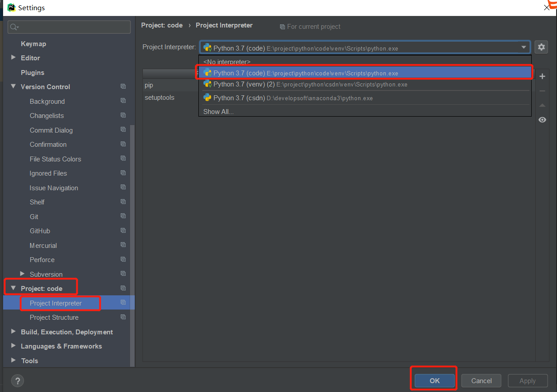
Task: Click the project-level icon beside File Status Colors
Action: point(123,159)
